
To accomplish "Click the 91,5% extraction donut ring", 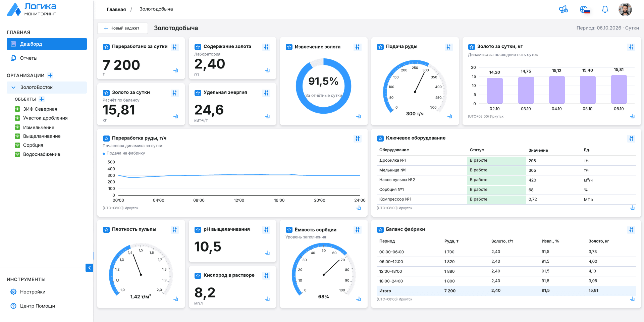I will [x=323, y=86].
